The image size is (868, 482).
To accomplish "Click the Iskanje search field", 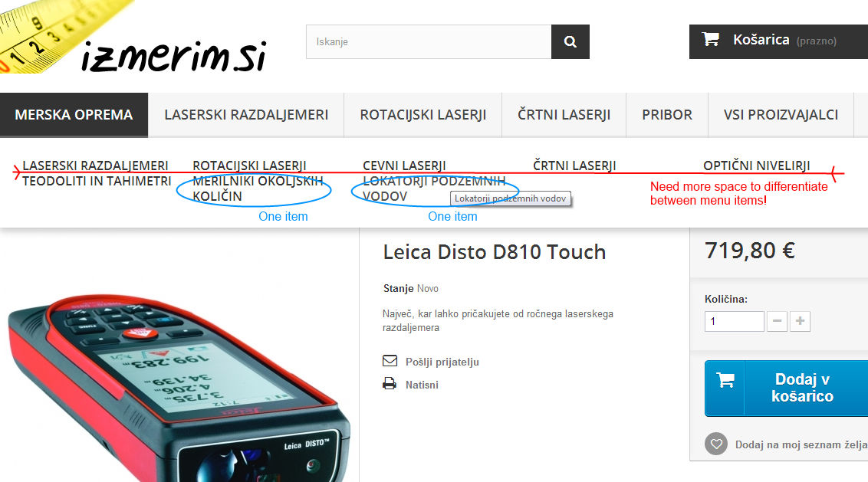I will point(429,41).
